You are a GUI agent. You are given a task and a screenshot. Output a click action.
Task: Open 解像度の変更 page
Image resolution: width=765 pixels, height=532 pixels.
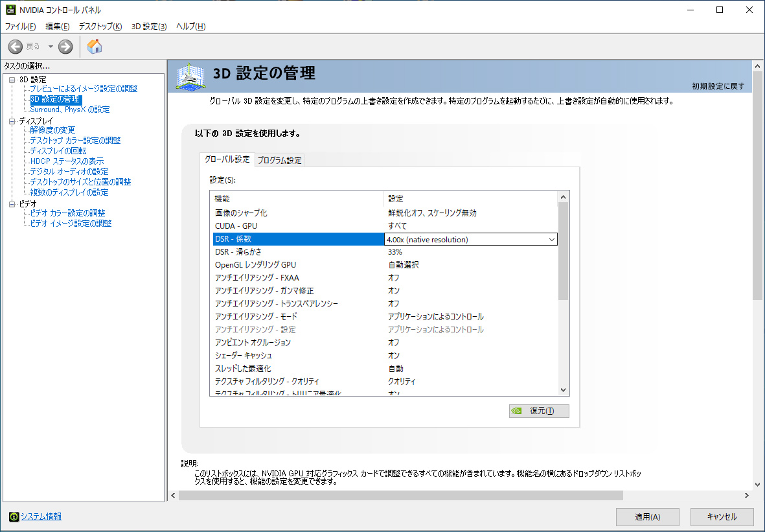tap(52, 130)
